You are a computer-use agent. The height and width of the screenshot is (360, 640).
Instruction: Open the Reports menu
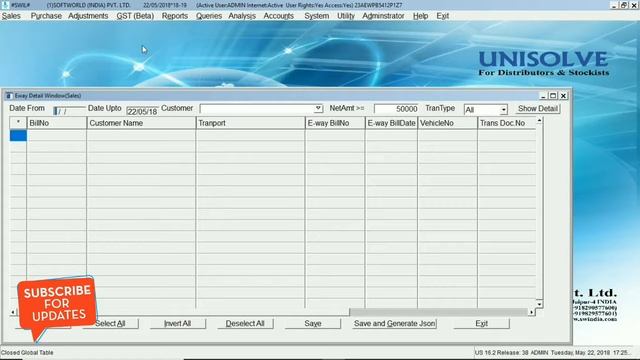tap(175, 16)
